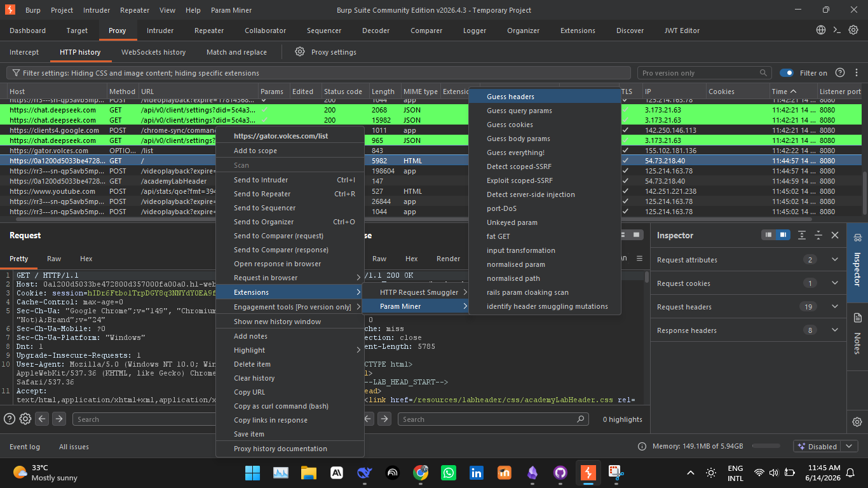Open LinkedIn from the taskbar

[x=477, y=473]
